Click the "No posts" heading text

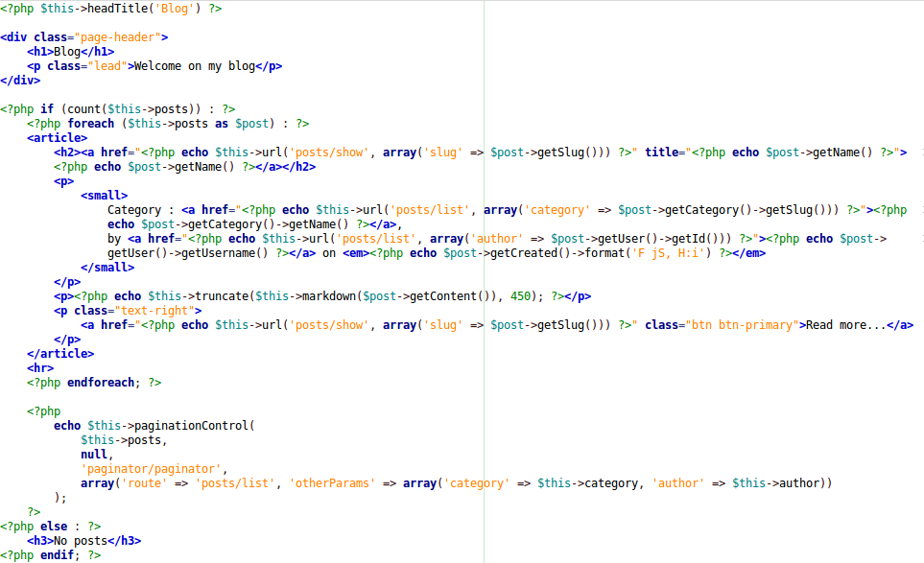pyautogui.click(x=77, y=541)
